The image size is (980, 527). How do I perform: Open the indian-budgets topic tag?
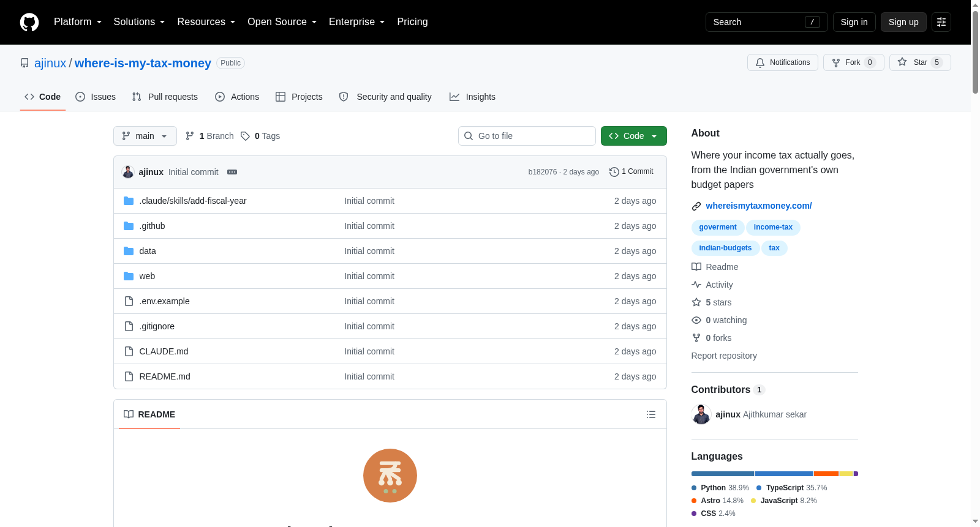point(725,248)
